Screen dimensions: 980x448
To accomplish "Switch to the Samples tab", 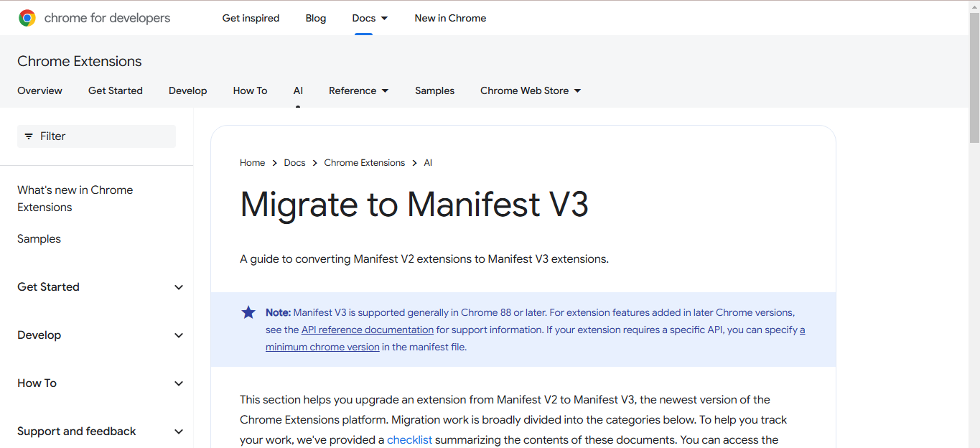I will pyautogui.click(x=434, y=90).
